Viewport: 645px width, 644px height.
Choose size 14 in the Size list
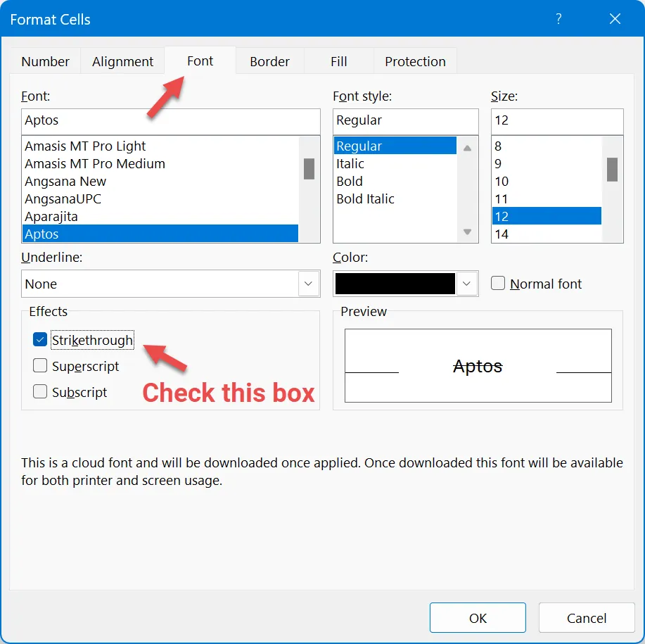pyautogui.click(x=502, y=234)
